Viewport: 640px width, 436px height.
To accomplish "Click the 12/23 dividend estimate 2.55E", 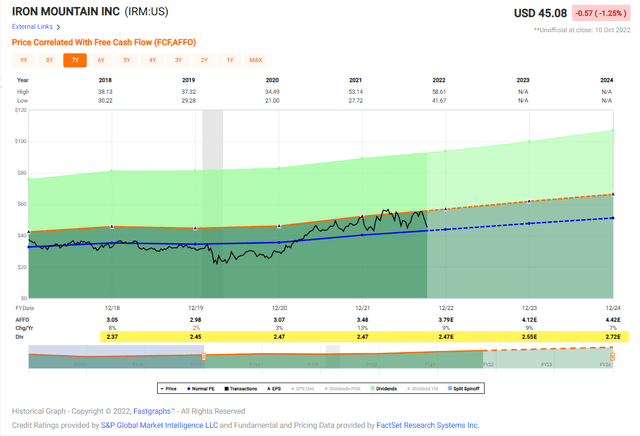I will 529,337.
